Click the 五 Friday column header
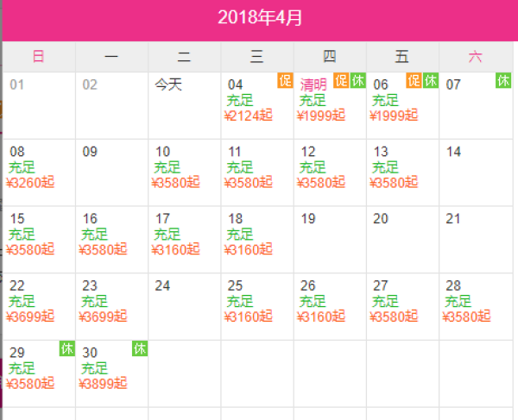The image size is (518, 420). [x=402, y=57]
